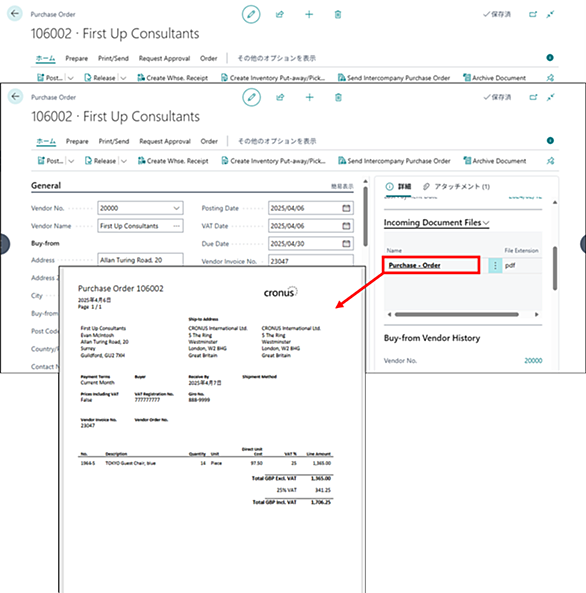Open the Request Approval menu tab
The height and width of the screenshot is (593, 586).
[165, 141]
